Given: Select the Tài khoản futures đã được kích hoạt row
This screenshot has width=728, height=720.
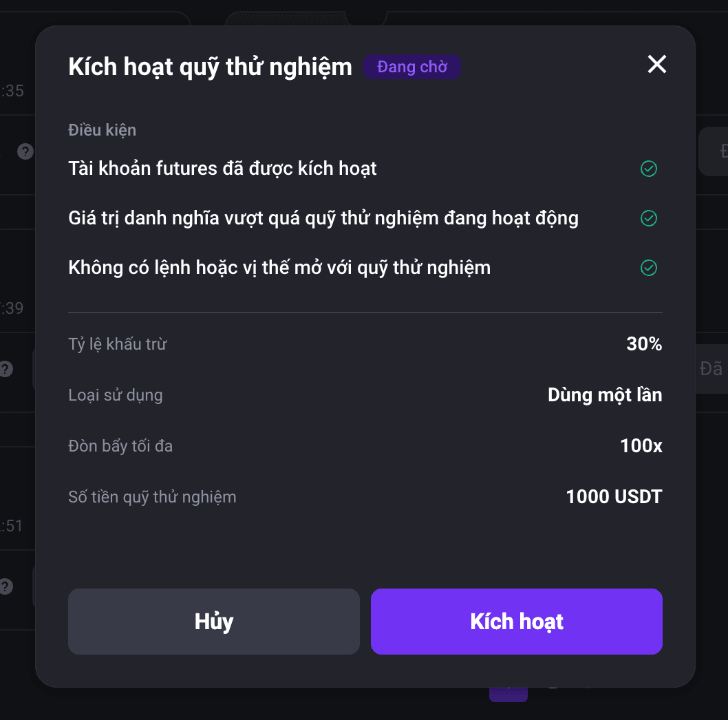Looking at the screenshot, I should (x=365, y=169).
